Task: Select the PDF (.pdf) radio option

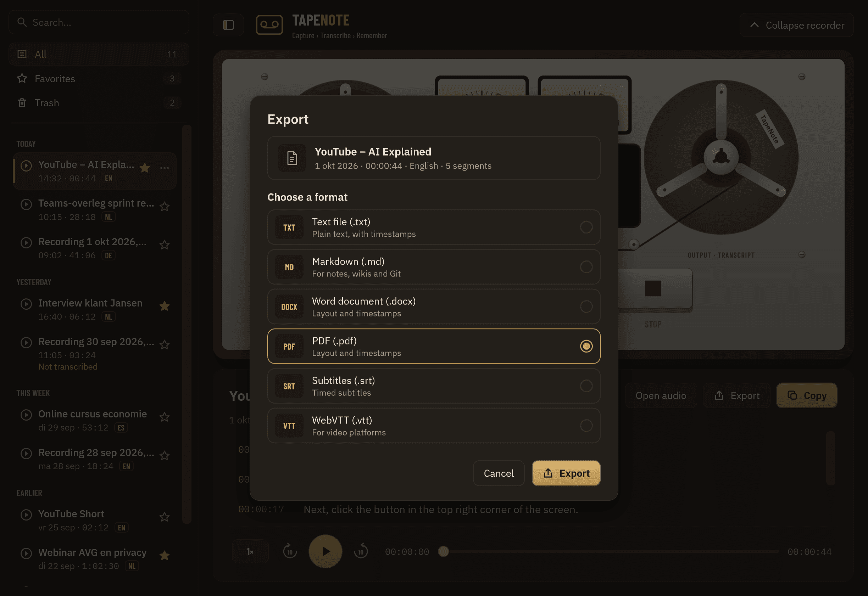Action: tap(586, 346)
